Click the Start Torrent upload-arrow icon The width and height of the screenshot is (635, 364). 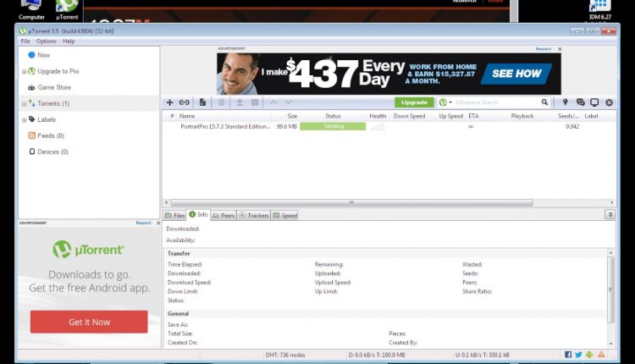[240, 102]
